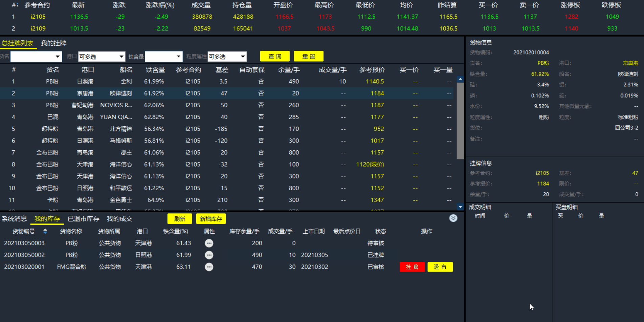Click the listing table scroll-up arrow

click(x=460, y=79)
